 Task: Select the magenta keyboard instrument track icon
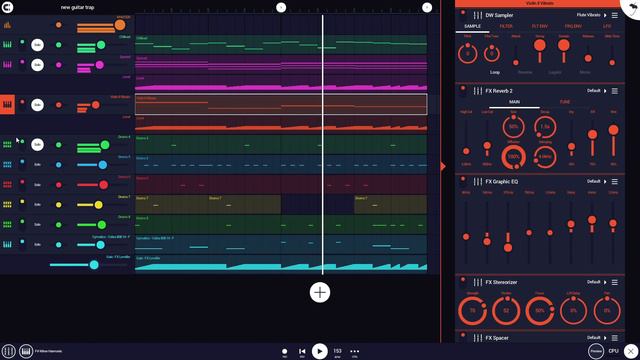click(7, 64)
